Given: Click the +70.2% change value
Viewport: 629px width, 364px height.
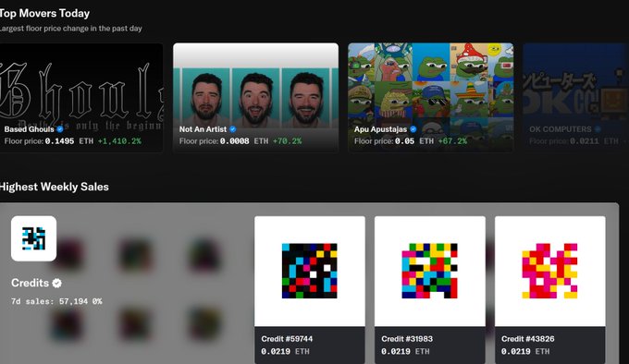Looking at the screenshot, I should pyautogui.click(x=288, y=141).
